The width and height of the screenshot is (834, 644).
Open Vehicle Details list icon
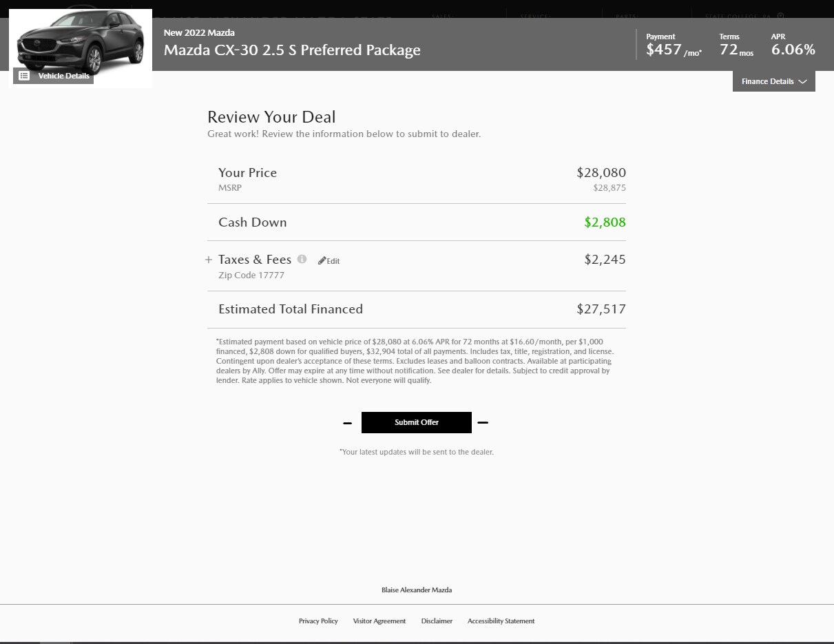[x=24, y=76]
